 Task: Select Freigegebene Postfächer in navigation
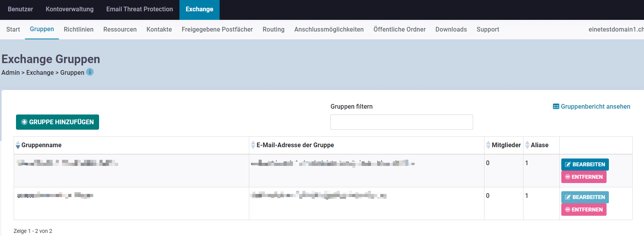(x=217, y=30)
